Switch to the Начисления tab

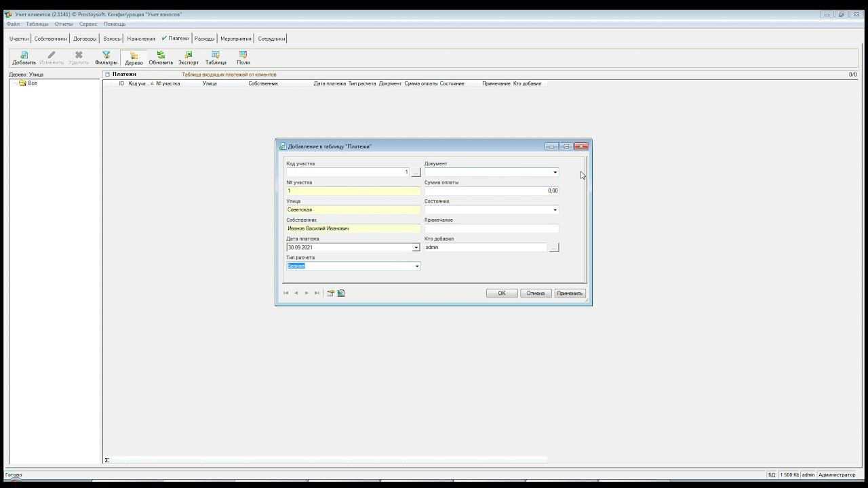[141, 39]
